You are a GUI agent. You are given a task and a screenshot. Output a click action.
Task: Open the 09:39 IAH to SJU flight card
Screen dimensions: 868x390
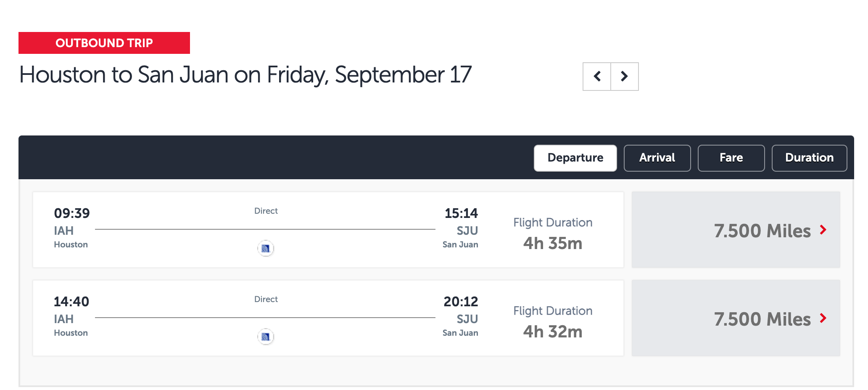328,230
